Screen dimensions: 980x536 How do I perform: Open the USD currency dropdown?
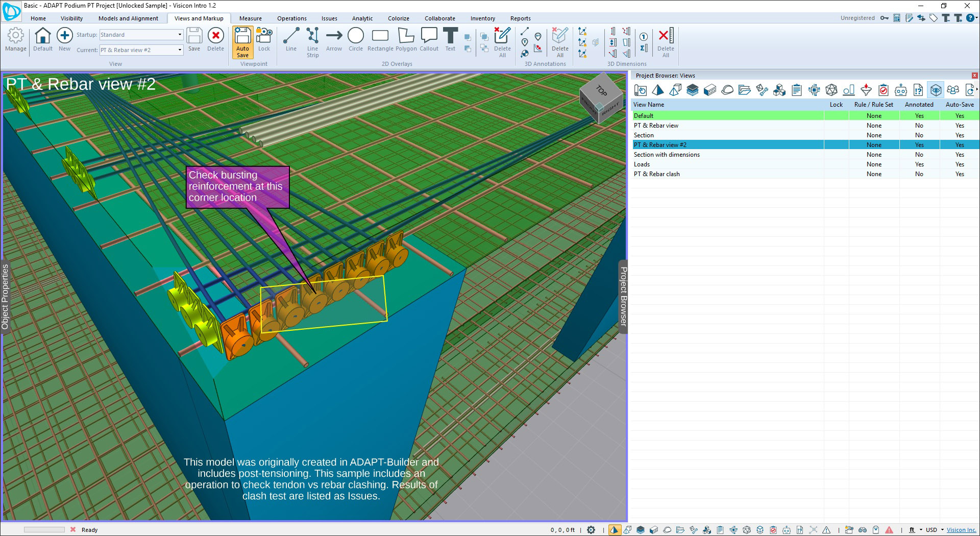[935, 530]
